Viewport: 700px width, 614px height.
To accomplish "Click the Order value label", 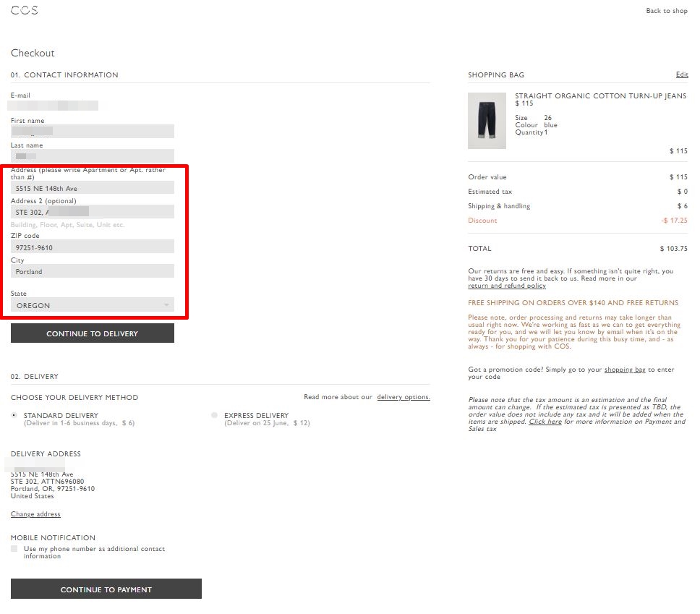I will pyautogui.click(x=487, y=177).
